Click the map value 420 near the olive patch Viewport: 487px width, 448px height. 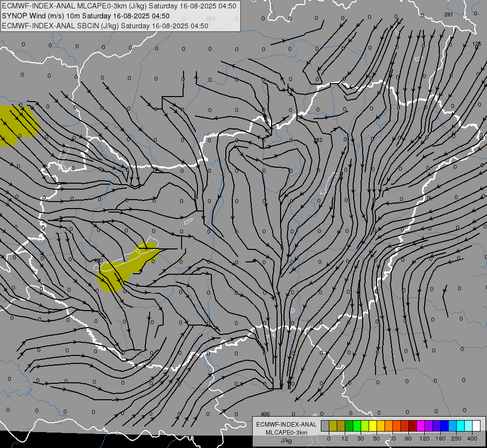click(98, 260)
